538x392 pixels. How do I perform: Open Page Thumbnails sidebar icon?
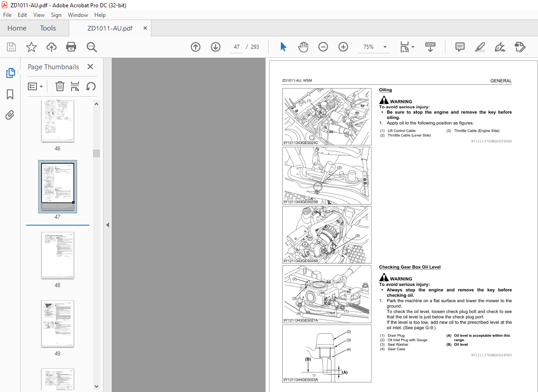[x=10, y=73]
